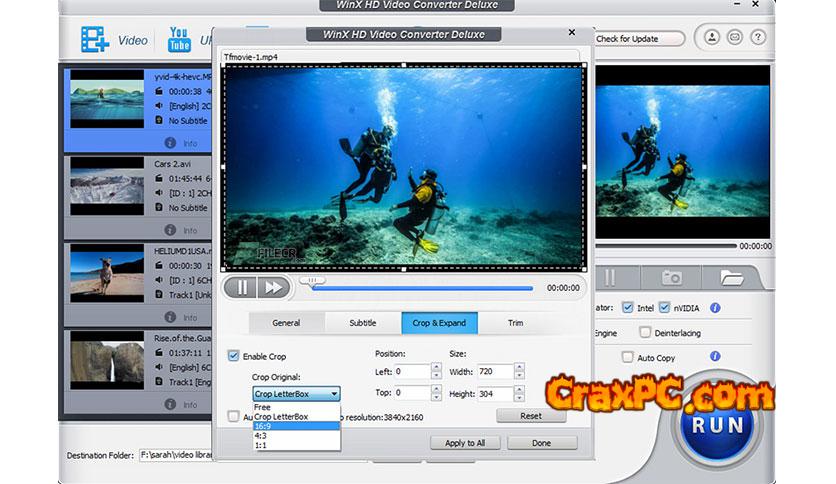Screen dimensions: 836x484
Task: Click the Info icon under Cars 2.avi
Action: (x=170, y=231)
